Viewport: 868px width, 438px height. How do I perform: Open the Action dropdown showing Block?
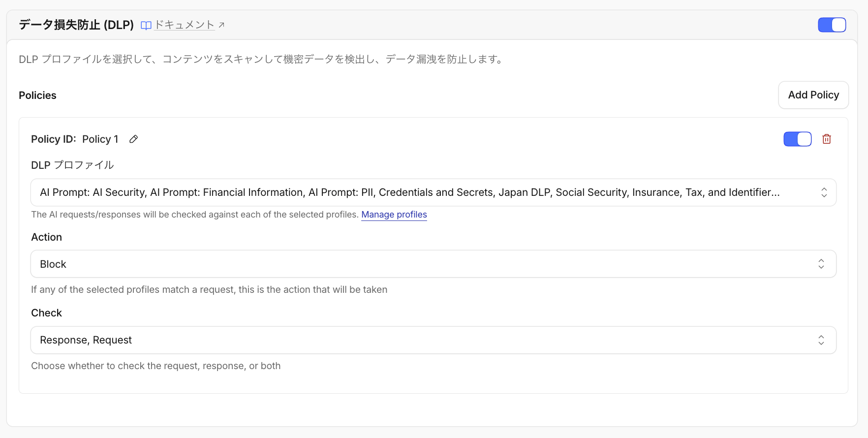434,264
